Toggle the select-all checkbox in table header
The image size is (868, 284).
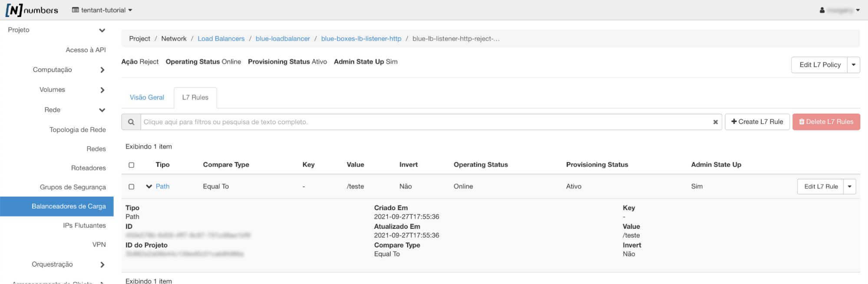[132, 165]
